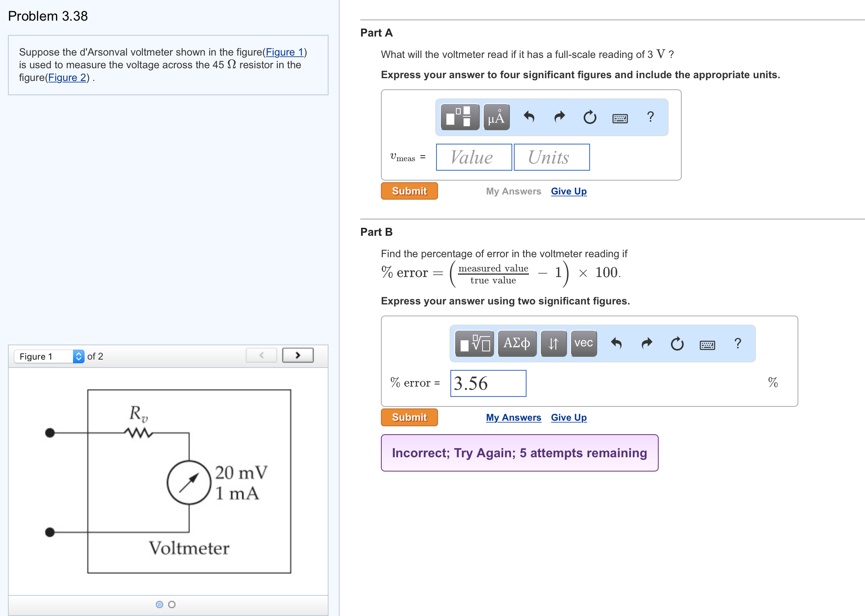Viewport: 865px width, 616px height.
Task: Redo input in Part A answer box
Action: [559, 117]
